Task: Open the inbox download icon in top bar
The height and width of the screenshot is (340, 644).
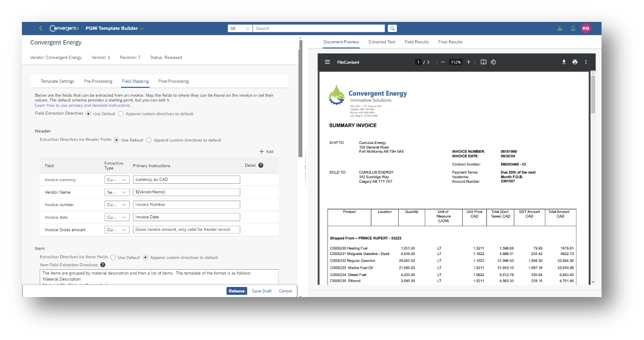Action: pos(560,28)
